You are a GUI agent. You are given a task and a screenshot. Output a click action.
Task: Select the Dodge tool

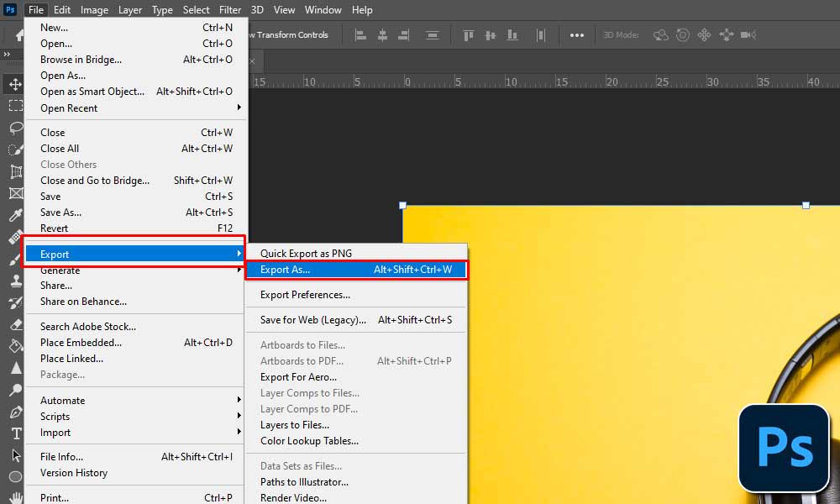tap(15, 390)
